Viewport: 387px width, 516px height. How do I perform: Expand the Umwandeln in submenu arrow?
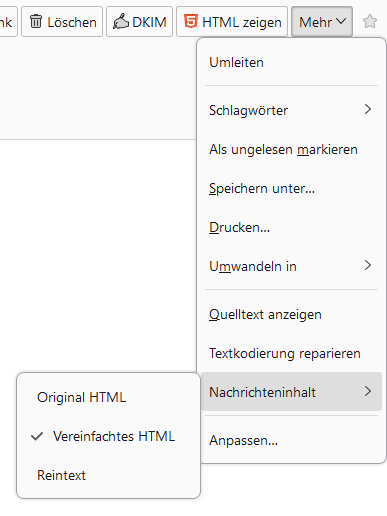click(x=368, y=265)
